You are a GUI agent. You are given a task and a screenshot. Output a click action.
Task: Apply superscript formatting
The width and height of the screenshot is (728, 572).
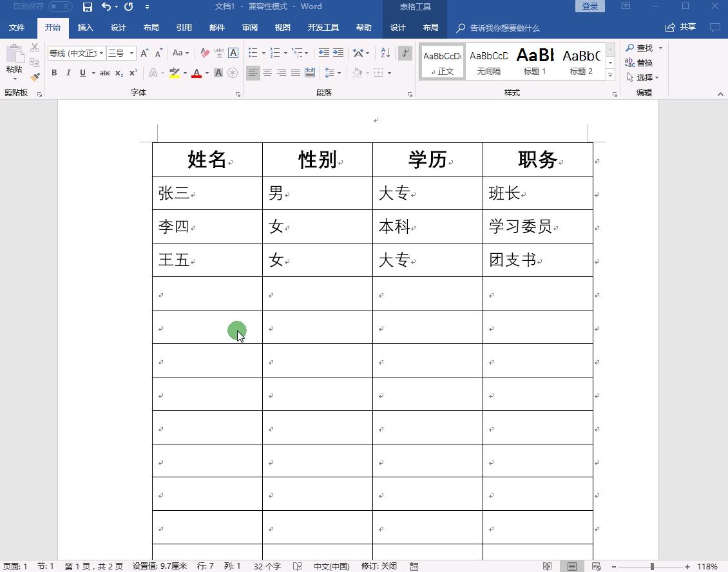click(x=133, y=73)
